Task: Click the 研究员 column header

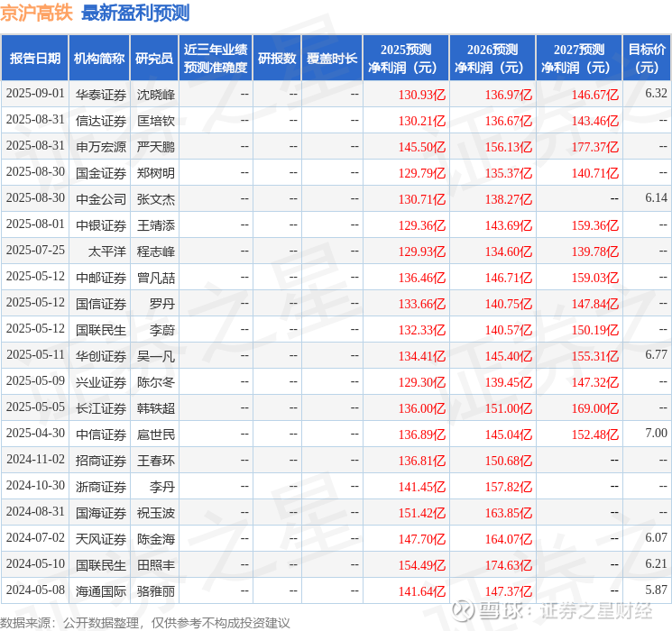Action: [x=154, y=58]
